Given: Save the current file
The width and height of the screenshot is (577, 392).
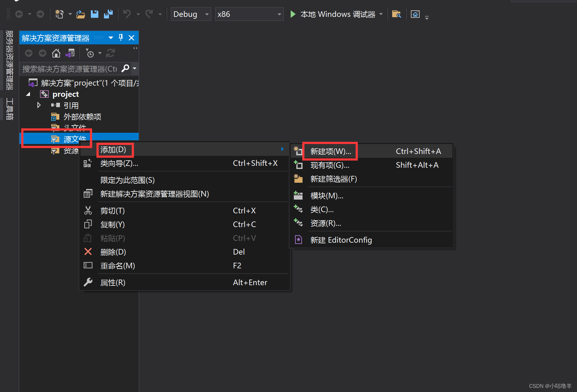Looking at the screenshot, I should click(x=95, y=14).
